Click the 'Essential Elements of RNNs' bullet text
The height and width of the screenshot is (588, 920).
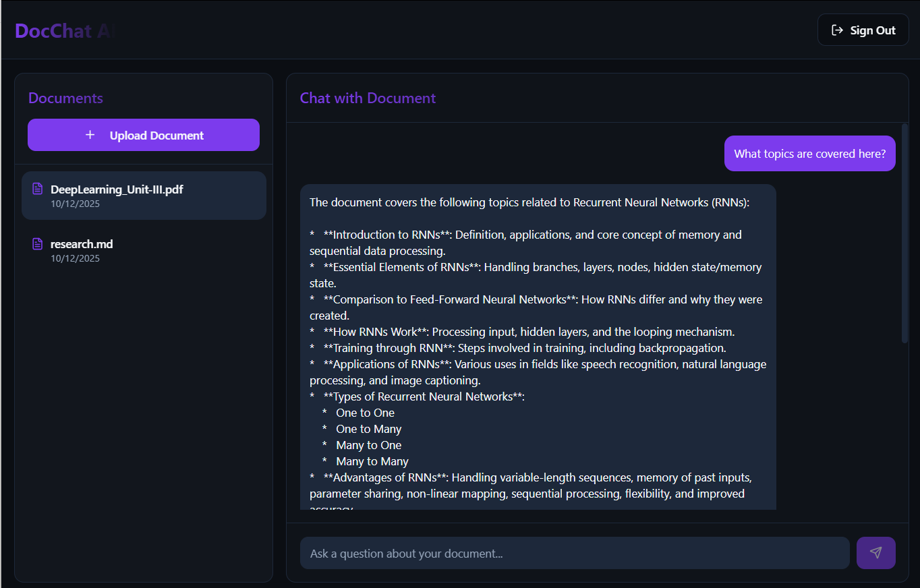[536, 275]
